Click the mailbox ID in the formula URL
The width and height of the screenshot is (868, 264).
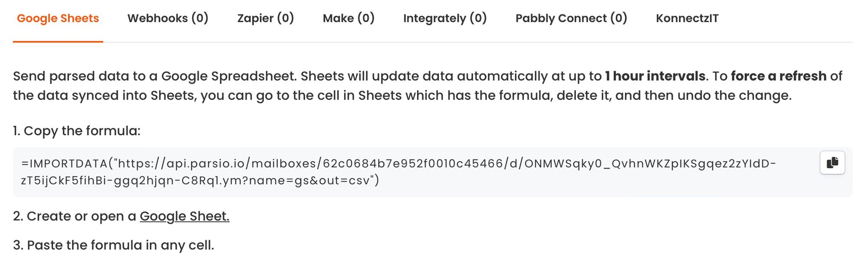(x=412, y=163)
